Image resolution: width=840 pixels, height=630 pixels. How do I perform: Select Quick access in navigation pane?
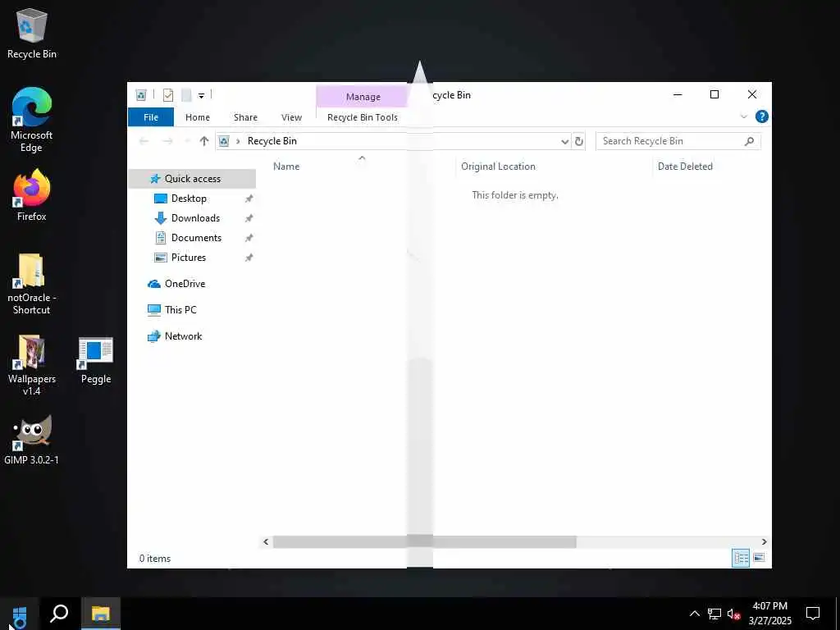pos(192,179)
